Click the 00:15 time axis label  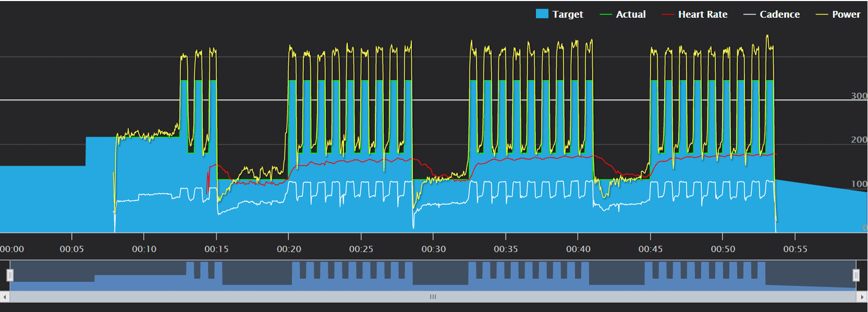[216, 249]
